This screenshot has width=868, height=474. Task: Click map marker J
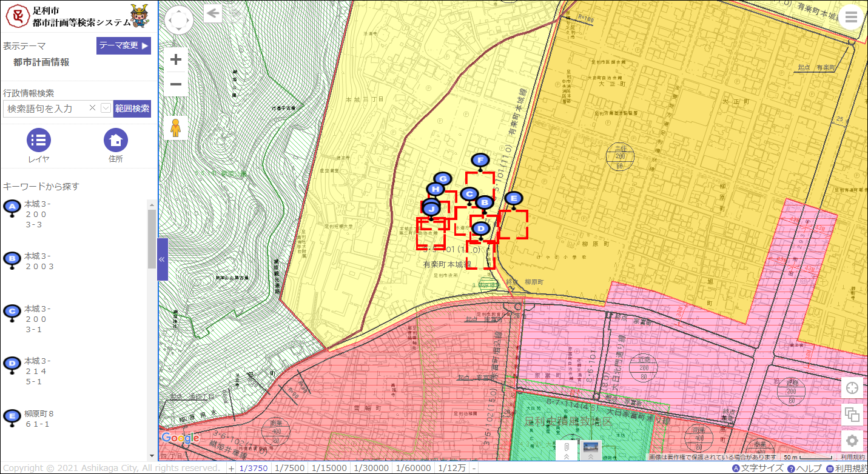(x=431, y=209)
